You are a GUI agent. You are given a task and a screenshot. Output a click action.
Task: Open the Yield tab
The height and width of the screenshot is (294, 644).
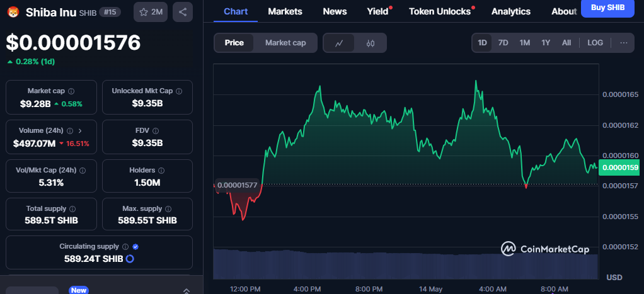pos(377,11)
